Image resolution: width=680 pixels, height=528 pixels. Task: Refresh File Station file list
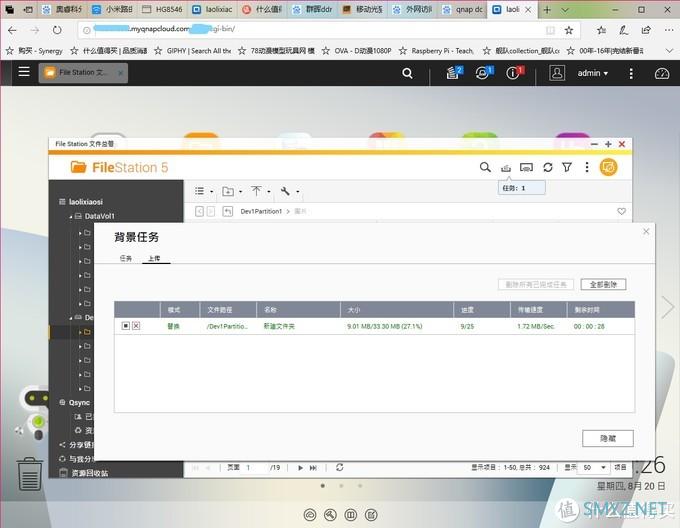click(548, 167)
